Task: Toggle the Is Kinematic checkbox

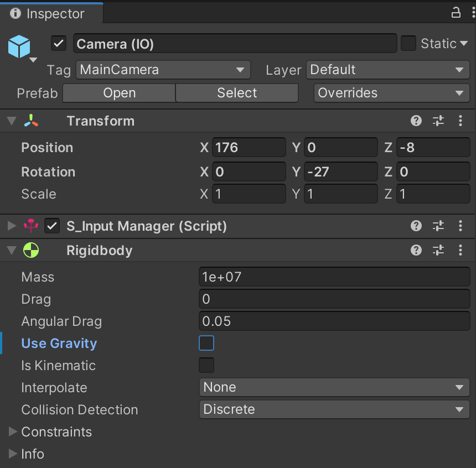Action: tap(206, 365)
